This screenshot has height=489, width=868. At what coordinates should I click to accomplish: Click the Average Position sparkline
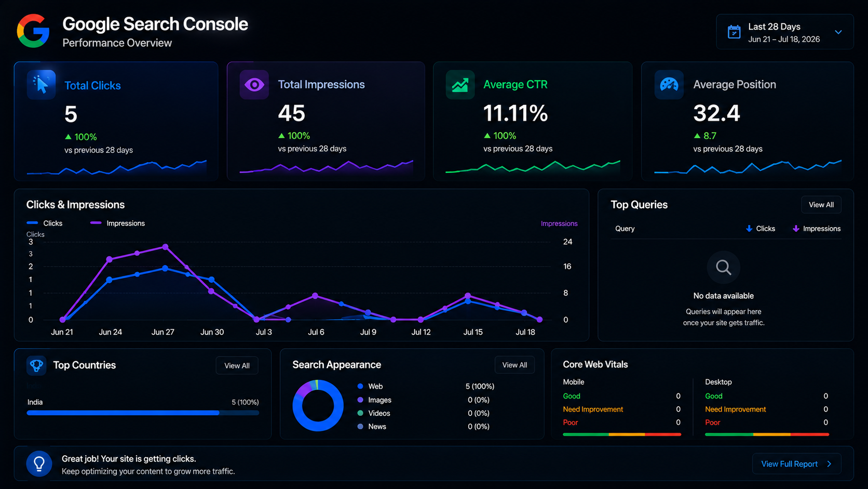tap(748, 167)
